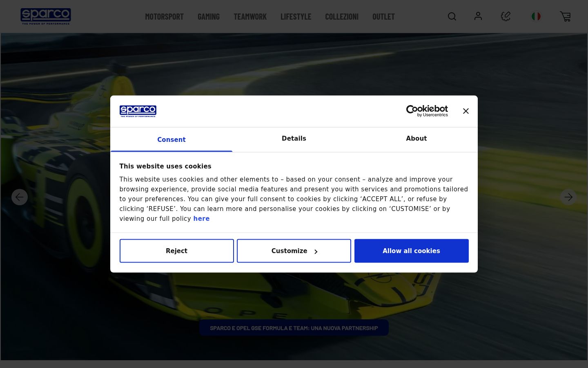Go to previous slide with left arrow

[x=20, y=197]
